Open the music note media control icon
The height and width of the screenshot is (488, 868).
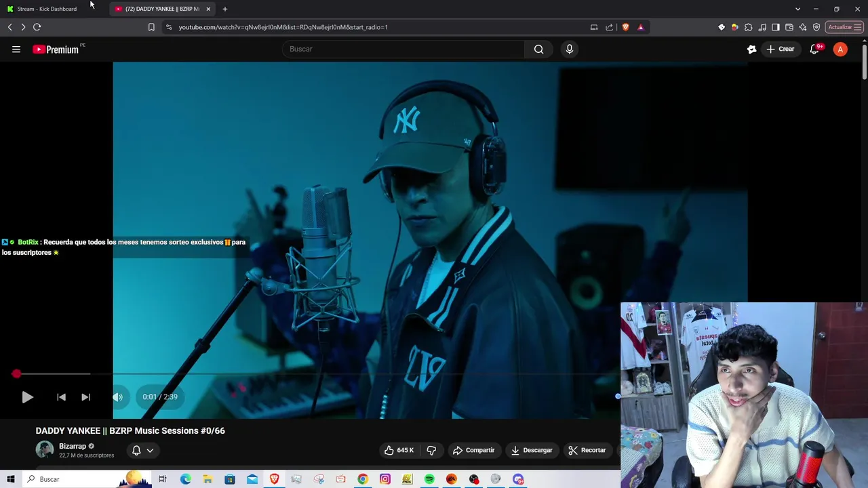point(762,27)
